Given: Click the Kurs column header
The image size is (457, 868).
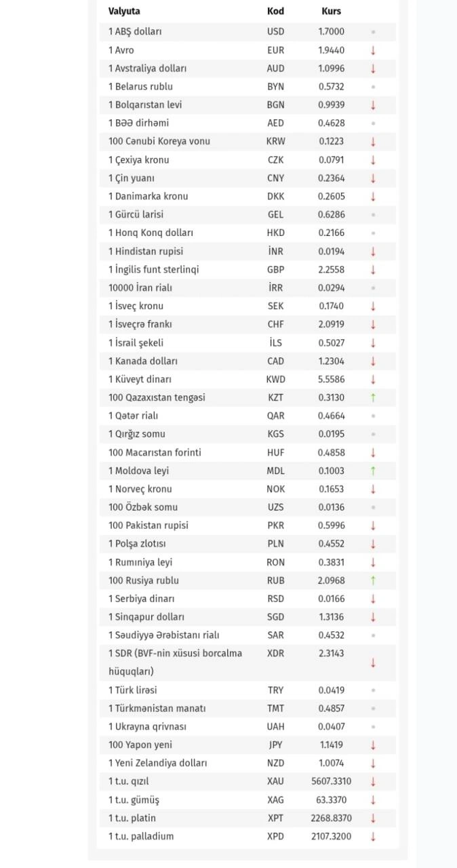Looking at the screenshot, I should pyautogui.click(x=332, y=12).
